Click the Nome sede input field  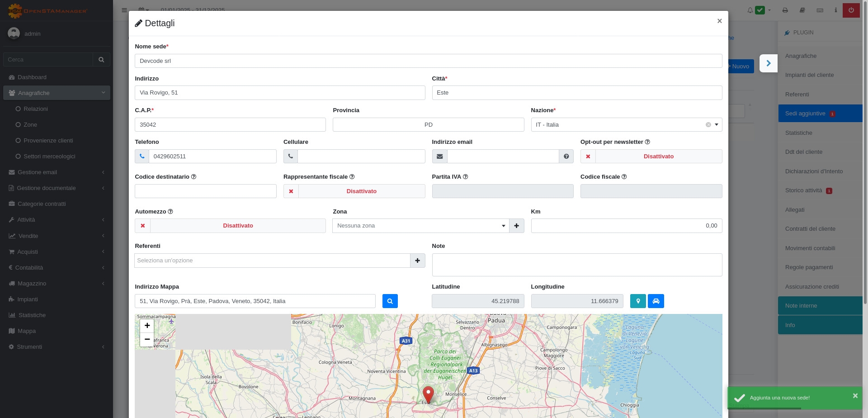click(x=428, y=61)
